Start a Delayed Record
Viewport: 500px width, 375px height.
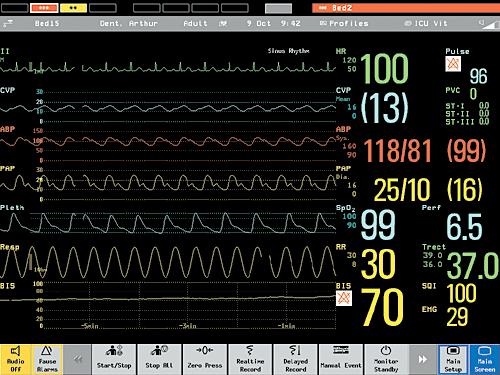click(x=295, y=360)
